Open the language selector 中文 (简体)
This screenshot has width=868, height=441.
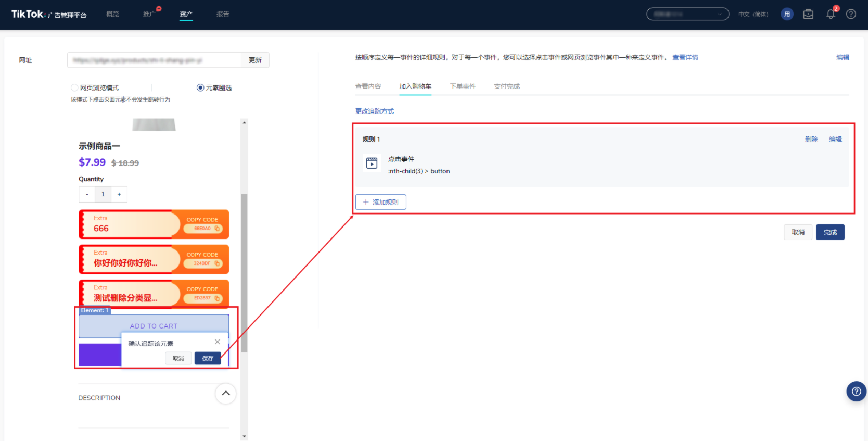[753, 15]
